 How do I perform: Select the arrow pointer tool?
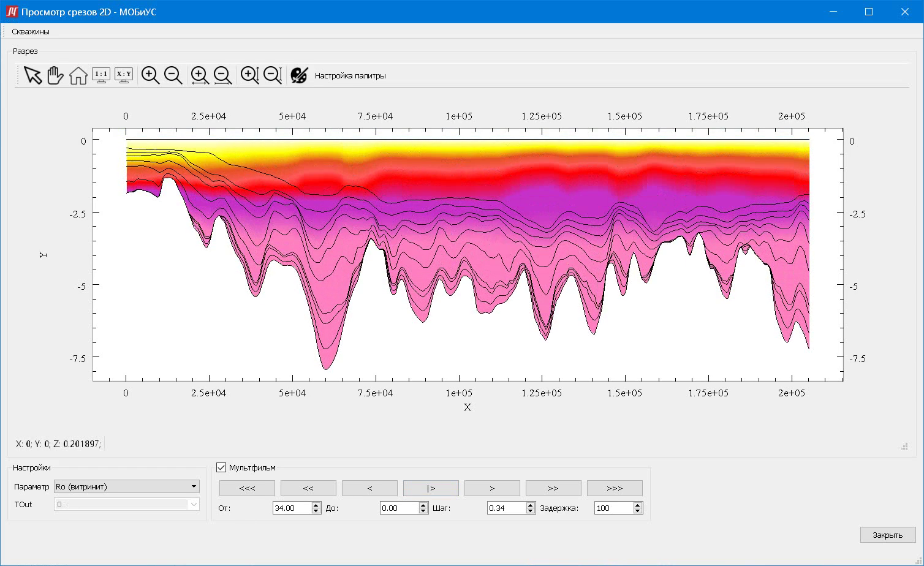[x=33, y=75]
